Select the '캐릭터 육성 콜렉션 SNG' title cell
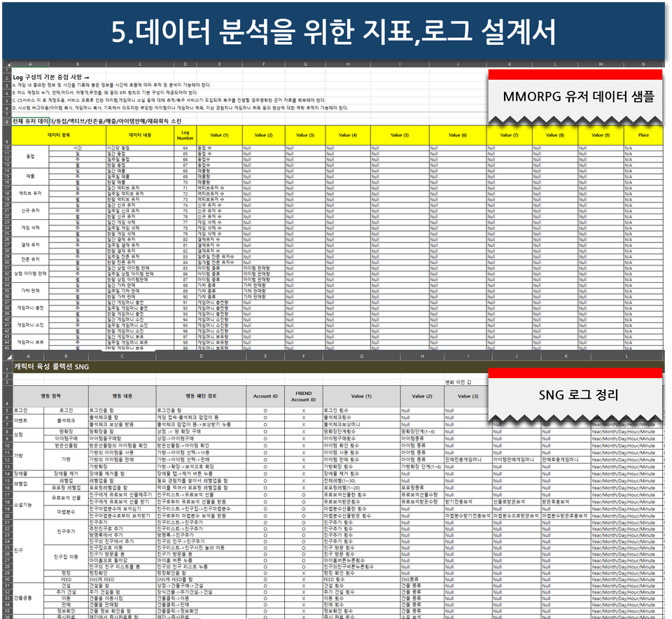 coord(51,367)
